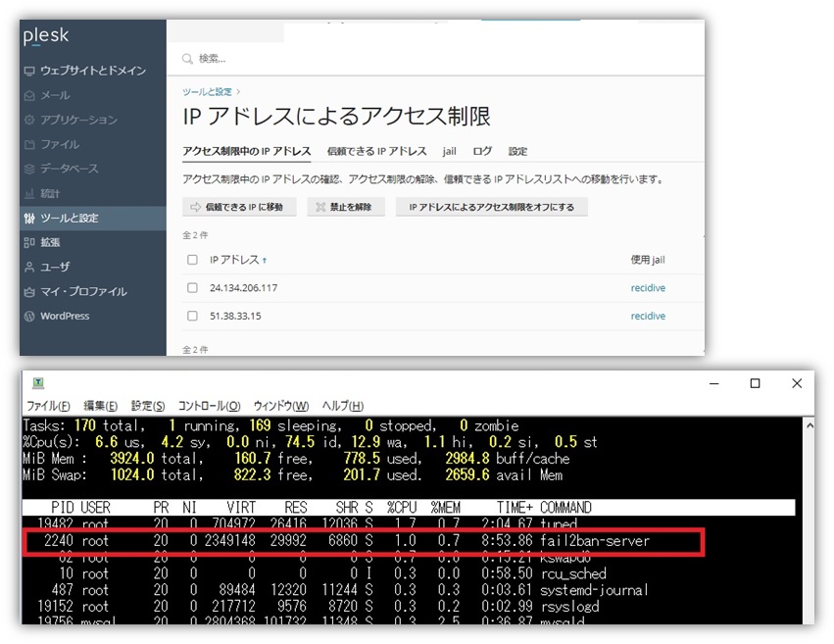
Task: Click IP address text 51.38.33.15
Action: coord(235,316)
